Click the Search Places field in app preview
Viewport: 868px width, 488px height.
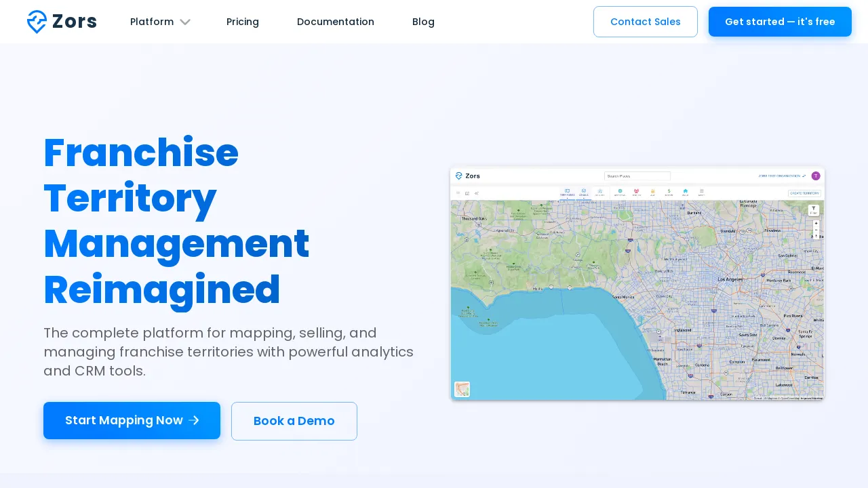tap(637, 176)
